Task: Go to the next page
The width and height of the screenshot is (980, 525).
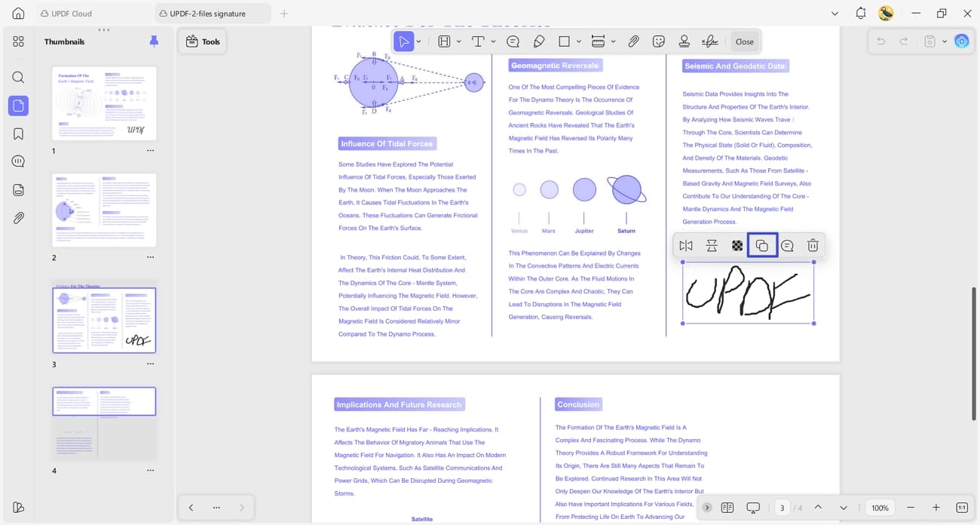Action: [x=844, y=508]
